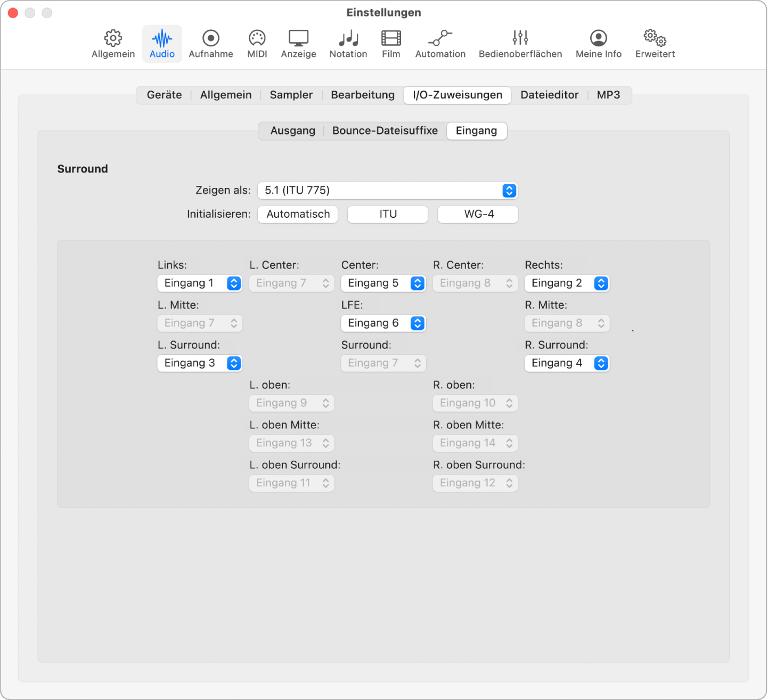Click the L. oben Surround dropdown

click(x=292, y=483)
